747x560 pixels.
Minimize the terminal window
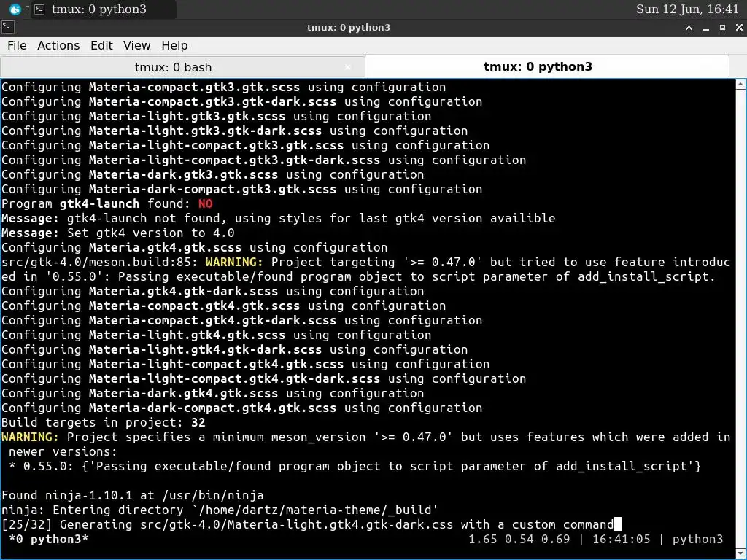(x=705, y=28)
